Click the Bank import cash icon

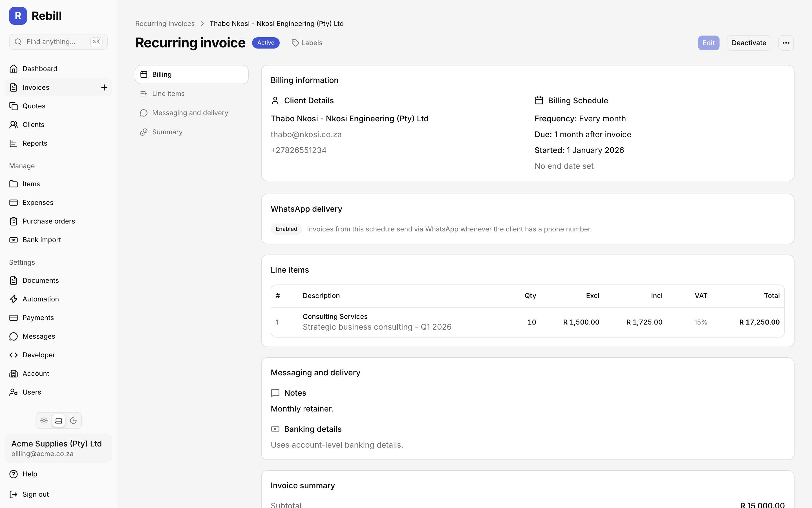click(x=14, y=240)
